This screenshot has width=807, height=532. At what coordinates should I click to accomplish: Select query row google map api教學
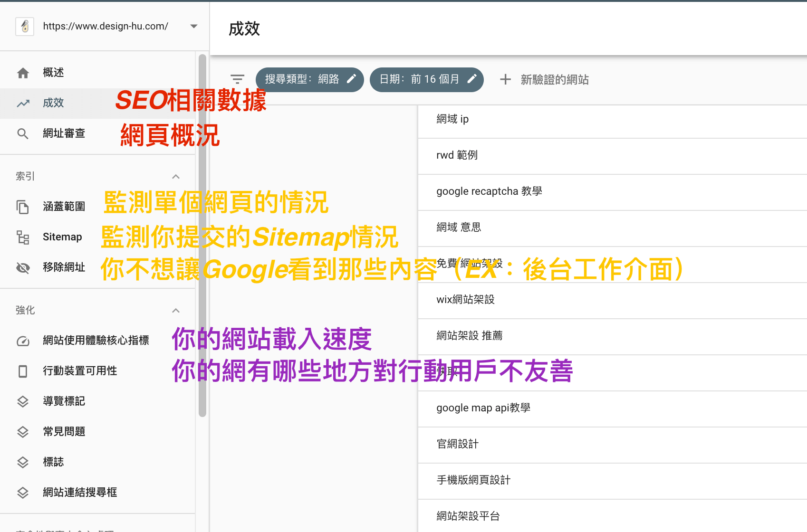coord(612,408)
